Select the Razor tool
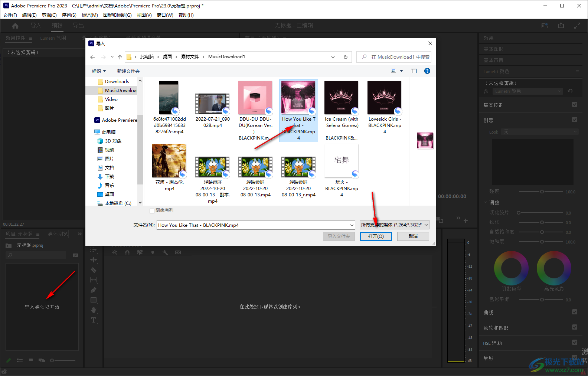 (x=94, y=270)
